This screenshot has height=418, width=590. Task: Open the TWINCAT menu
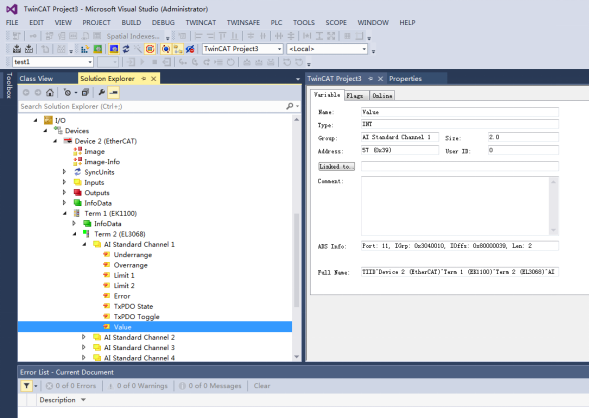point(201,23)
